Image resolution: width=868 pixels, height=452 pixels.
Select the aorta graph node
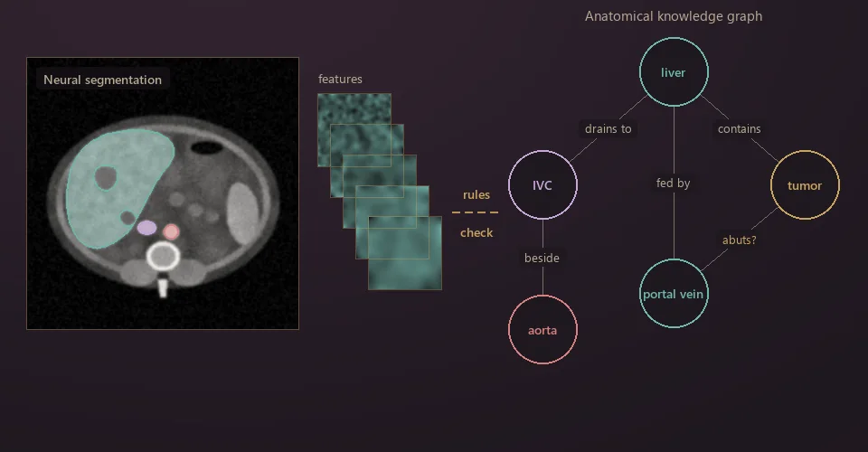pyautogui.click(x=542, y=330)
